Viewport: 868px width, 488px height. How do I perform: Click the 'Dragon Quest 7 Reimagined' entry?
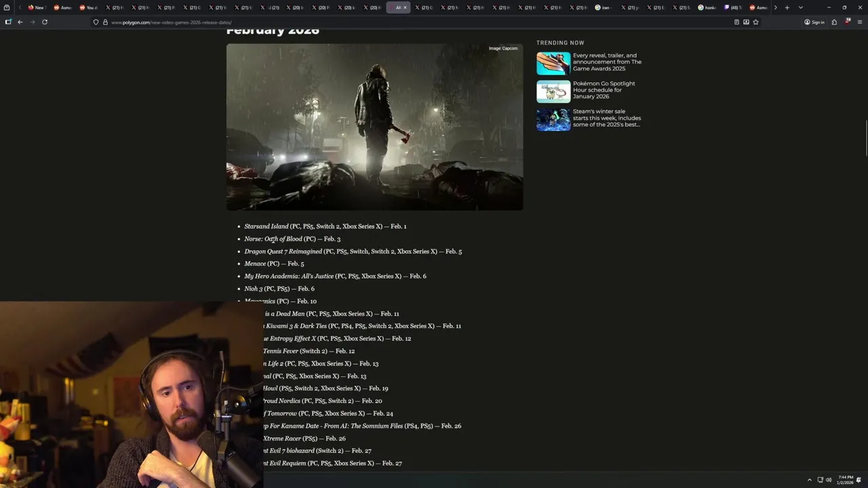click(x=353, y=251)
